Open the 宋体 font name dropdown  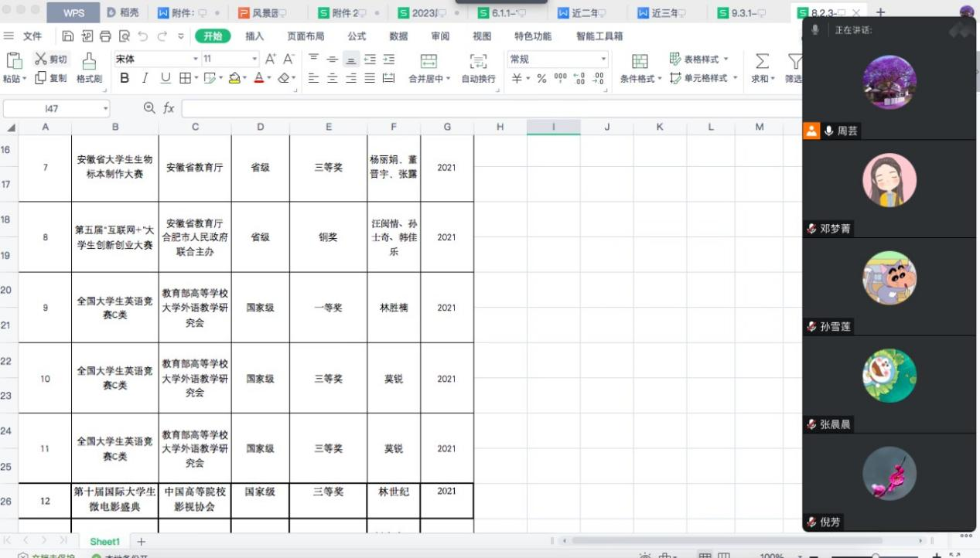196,59
